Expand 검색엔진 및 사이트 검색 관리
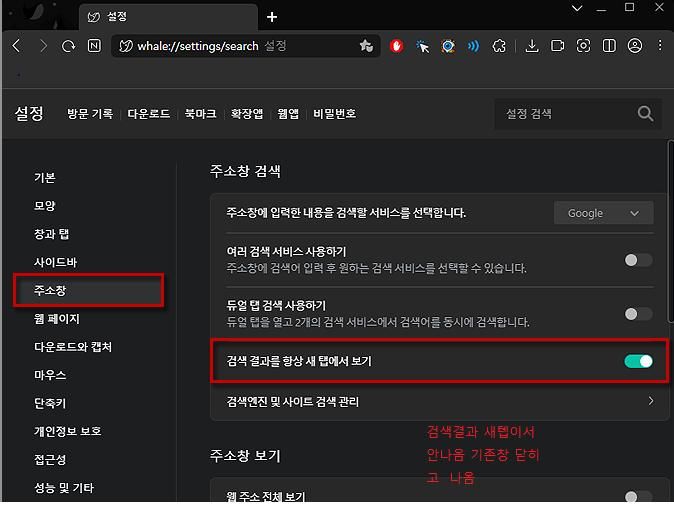The height and width of the screenshot is (515, 674). (440, 401)
